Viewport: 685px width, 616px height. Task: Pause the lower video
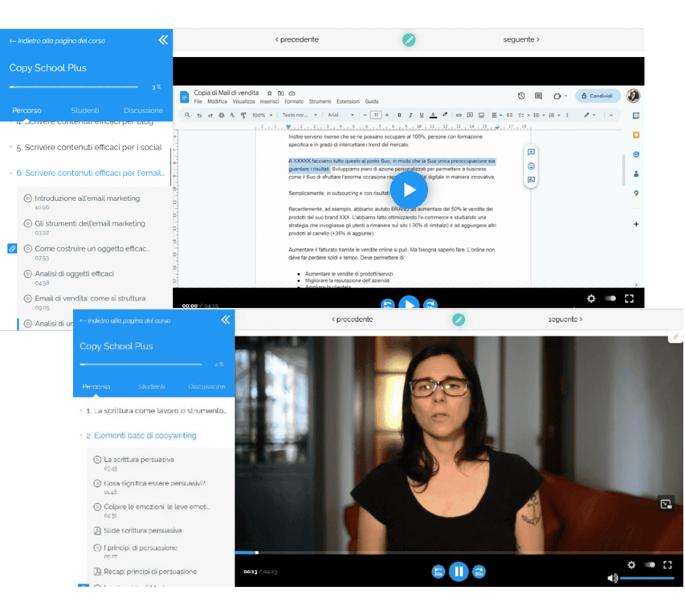pyautogui.click(x=458, y=572)
